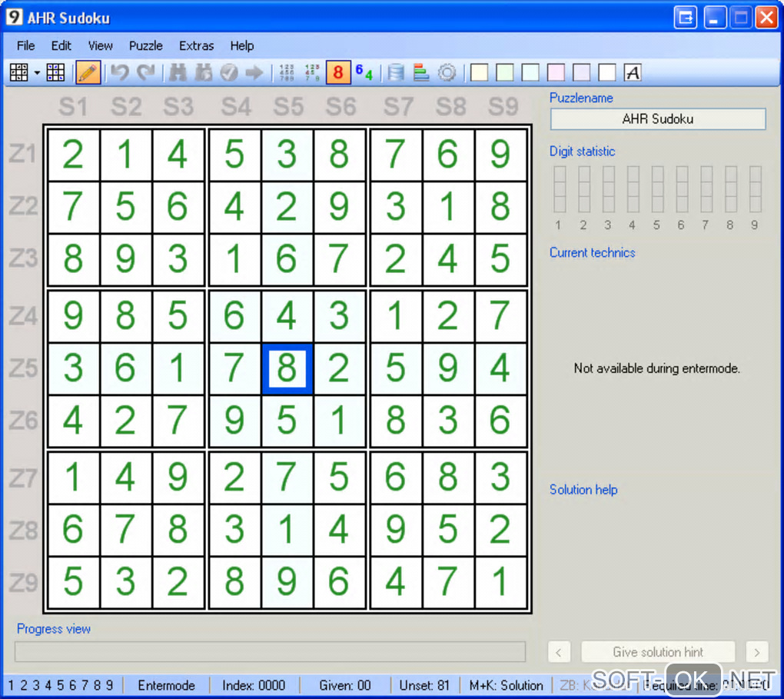
Task: Open the View menu
Action: pyautogui.click(x=100, y=45)
